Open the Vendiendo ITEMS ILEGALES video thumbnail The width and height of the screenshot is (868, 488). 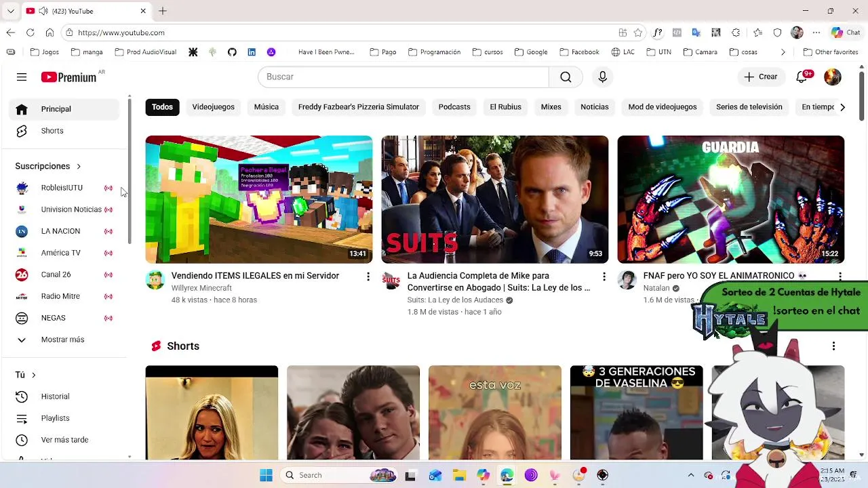[x=259, y=200]
